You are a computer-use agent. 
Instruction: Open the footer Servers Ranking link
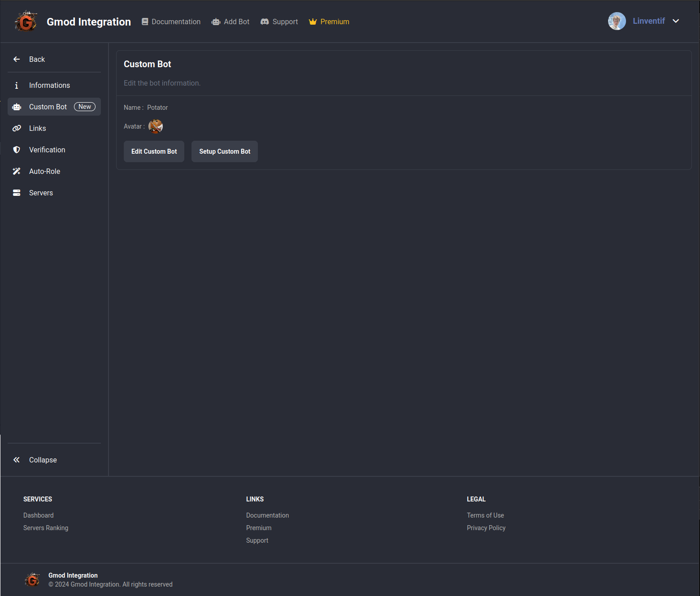coord(46,528)
